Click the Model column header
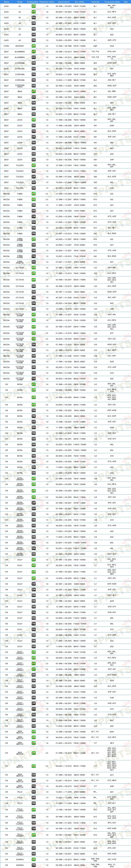This screenshot has width=131, height=868. 20,2
